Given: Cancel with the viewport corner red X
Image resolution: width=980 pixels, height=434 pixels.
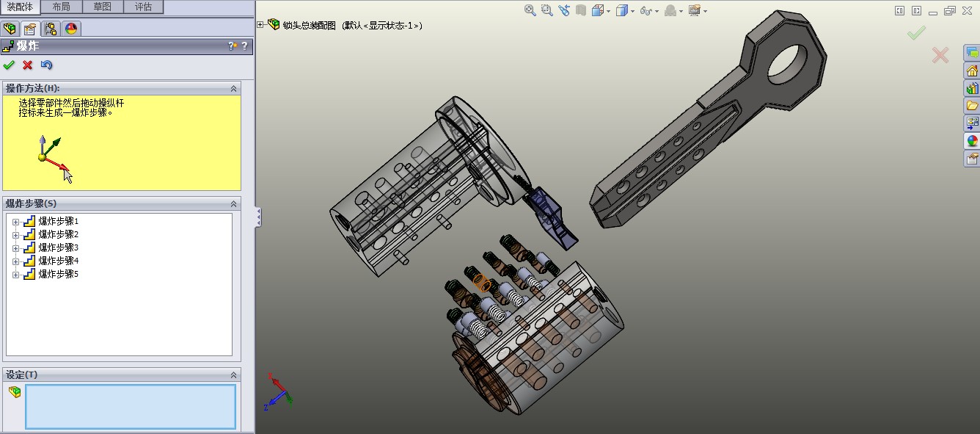Looking at the screenshot, I should 940,55.
